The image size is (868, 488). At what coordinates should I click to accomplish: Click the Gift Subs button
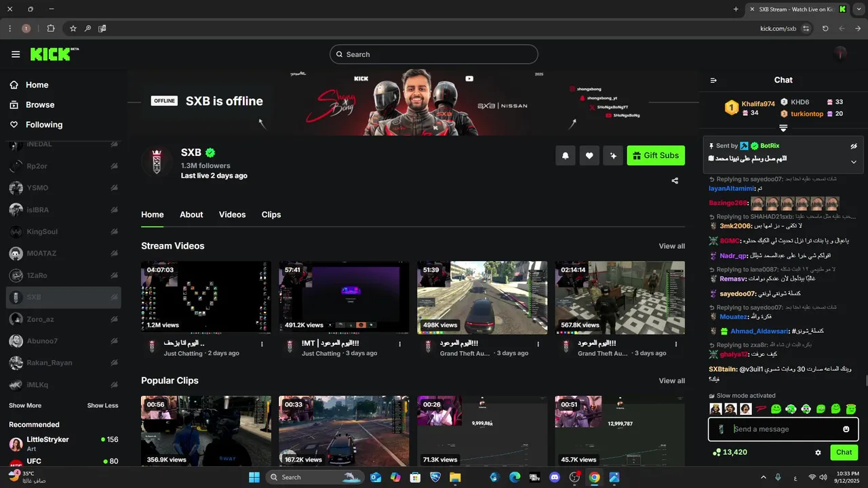coord(656,156)
